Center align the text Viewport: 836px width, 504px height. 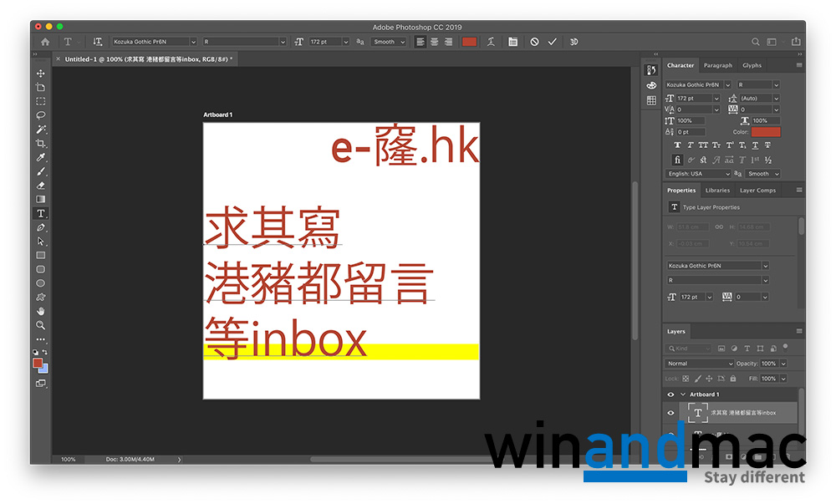click(x=434, y=42)
